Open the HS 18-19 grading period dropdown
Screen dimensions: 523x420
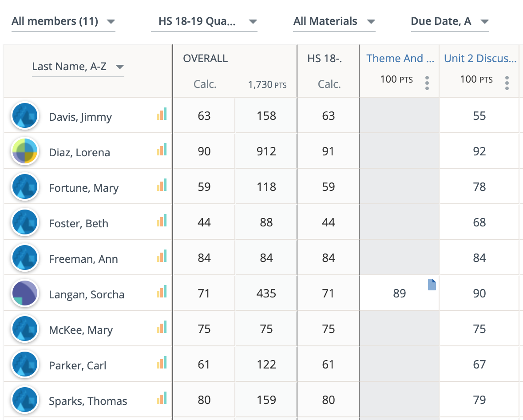click(204, 22)
